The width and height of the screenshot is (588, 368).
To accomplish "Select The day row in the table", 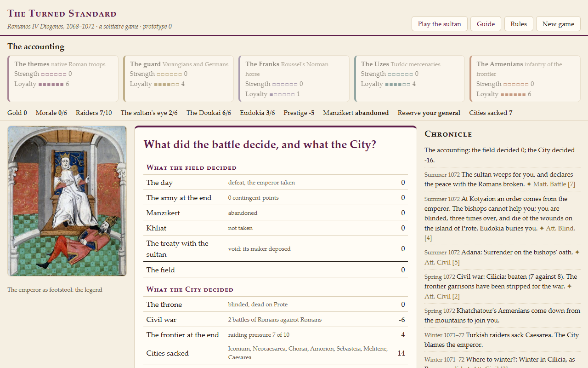I will (x=276, y=183).
